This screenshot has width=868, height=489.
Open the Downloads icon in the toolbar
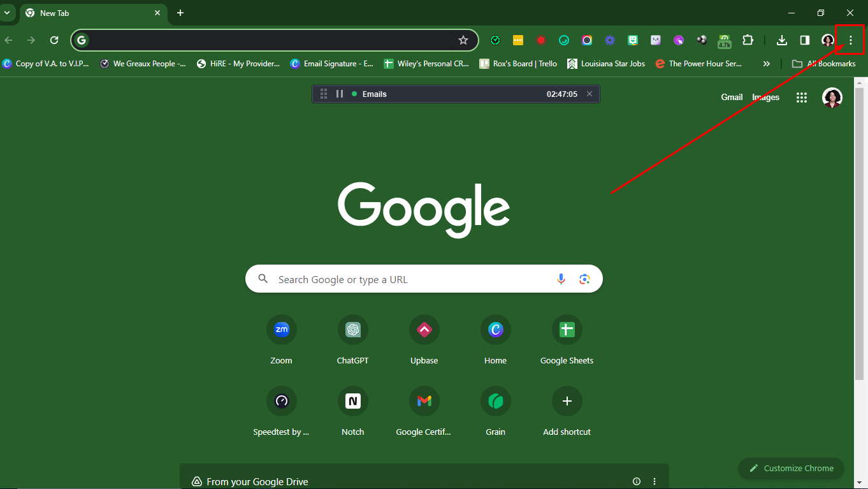pyautogui.click(x=781, y=40)
